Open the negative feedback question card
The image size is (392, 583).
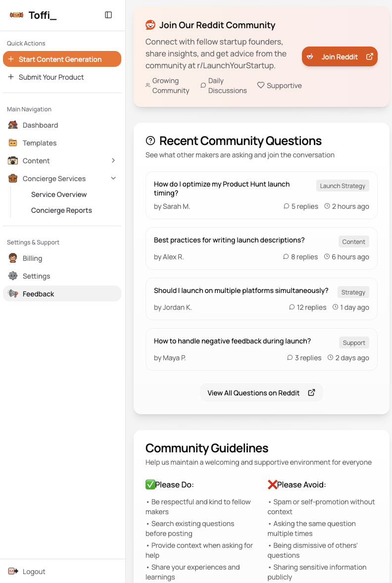click(261, 349)
